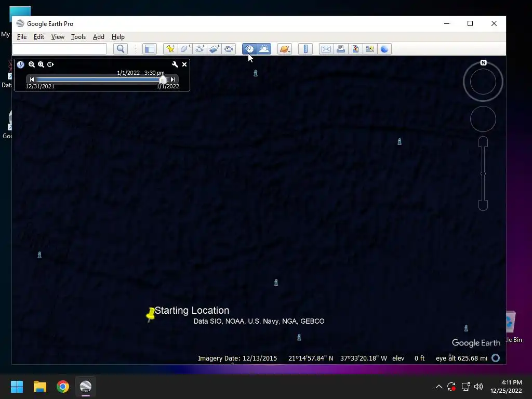
Task: Click the time slider thumb handle
Action: 163,79
